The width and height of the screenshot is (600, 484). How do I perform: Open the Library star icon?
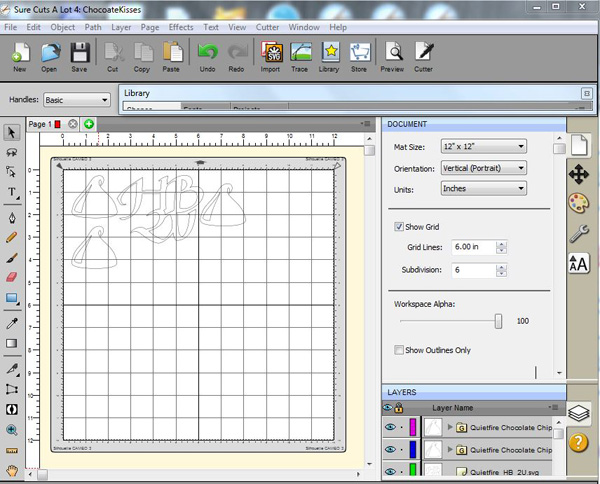pos(330,52)
